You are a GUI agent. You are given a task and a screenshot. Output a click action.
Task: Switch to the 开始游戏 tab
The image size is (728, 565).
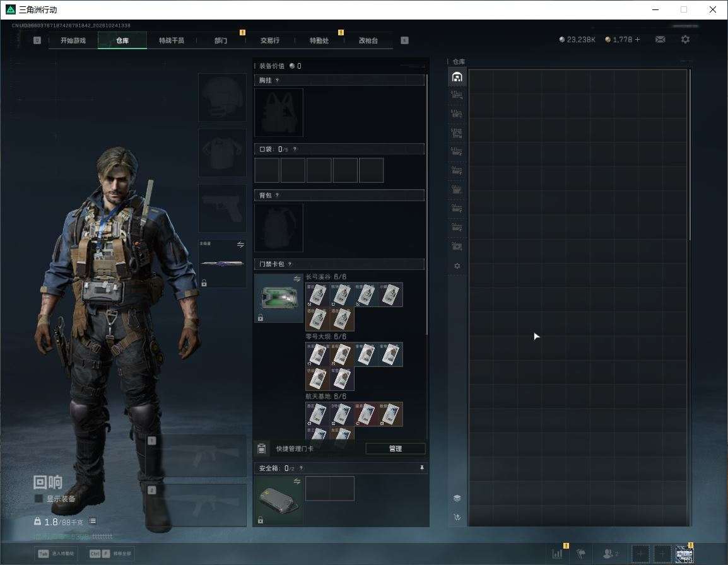coord(73,40)
